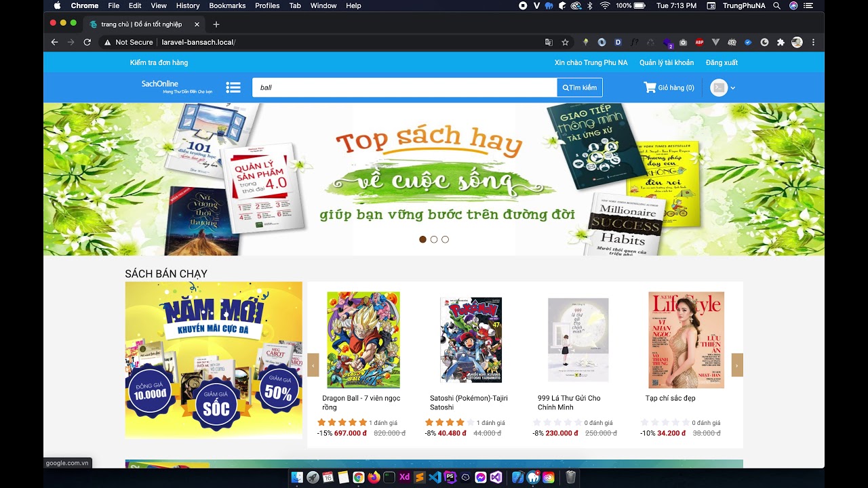
Task: Open the Bookmarks menu
Action: pos(227,5)
